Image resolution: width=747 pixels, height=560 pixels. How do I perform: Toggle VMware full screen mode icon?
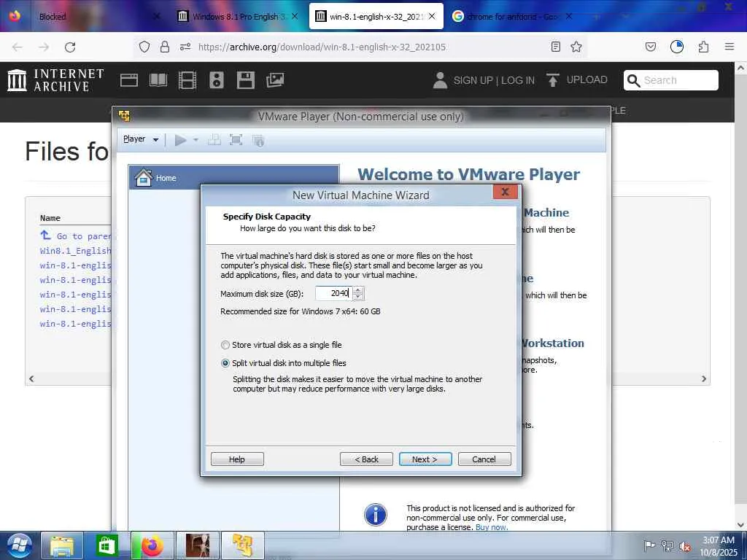coord(236,140)
